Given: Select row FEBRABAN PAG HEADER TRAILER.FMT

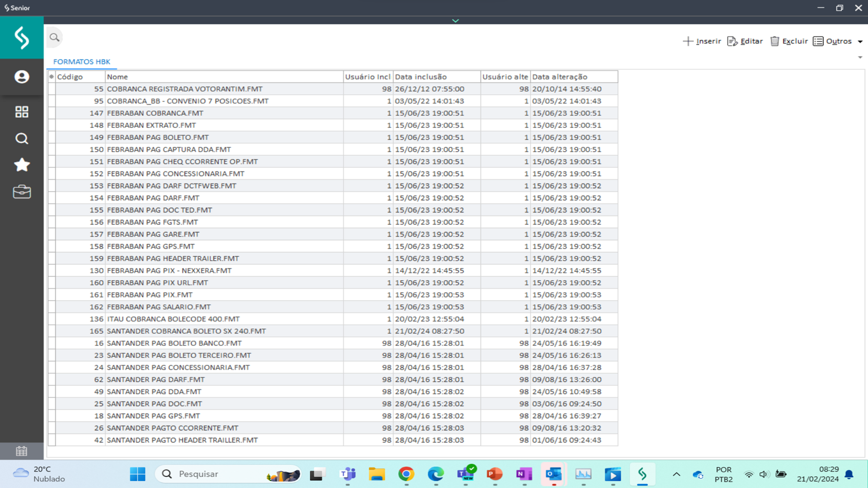Looking at the screenshot, I should tap(333, 259).
